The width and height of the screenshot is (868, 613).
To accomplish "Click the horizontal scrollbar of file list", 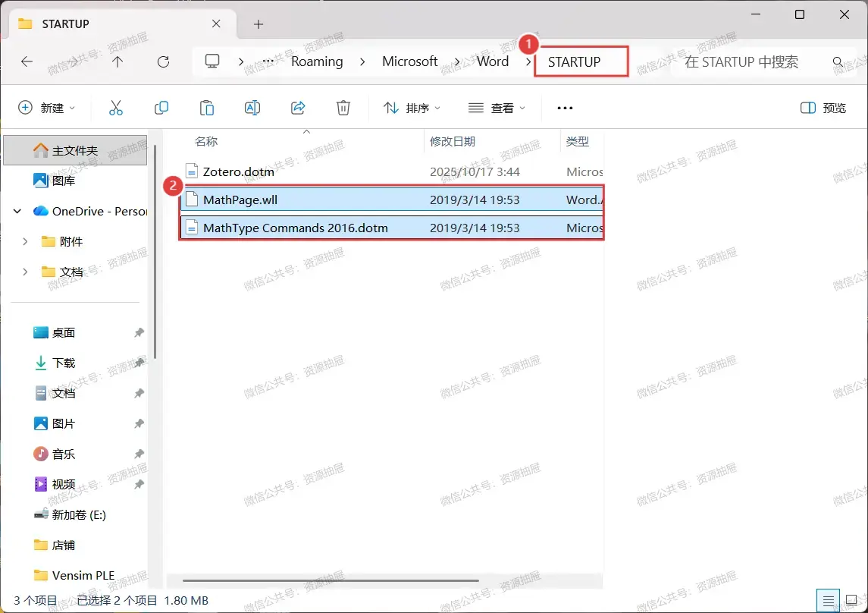I will point(331,581).
